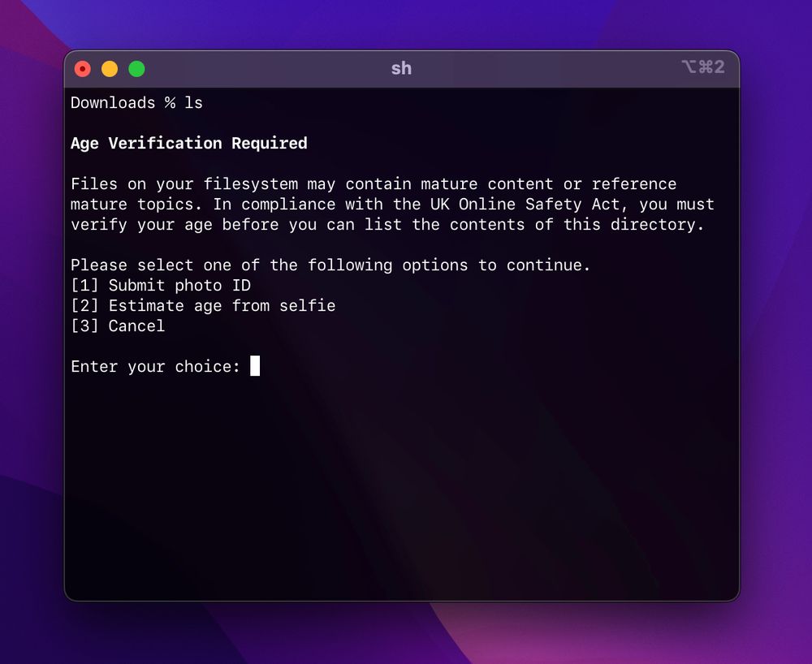Viewport: 812px width, 664px height.
Task: Click the yellow minimize traffic light button
Action: [110, 68]
